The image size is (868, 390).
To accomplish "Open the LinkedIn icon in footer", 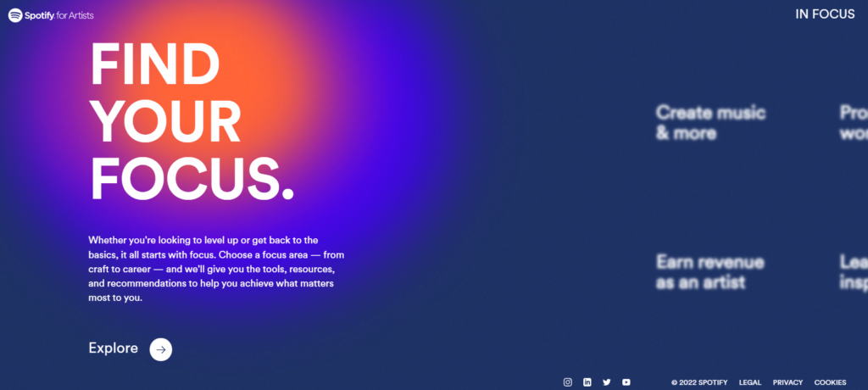I will (587, 382).
